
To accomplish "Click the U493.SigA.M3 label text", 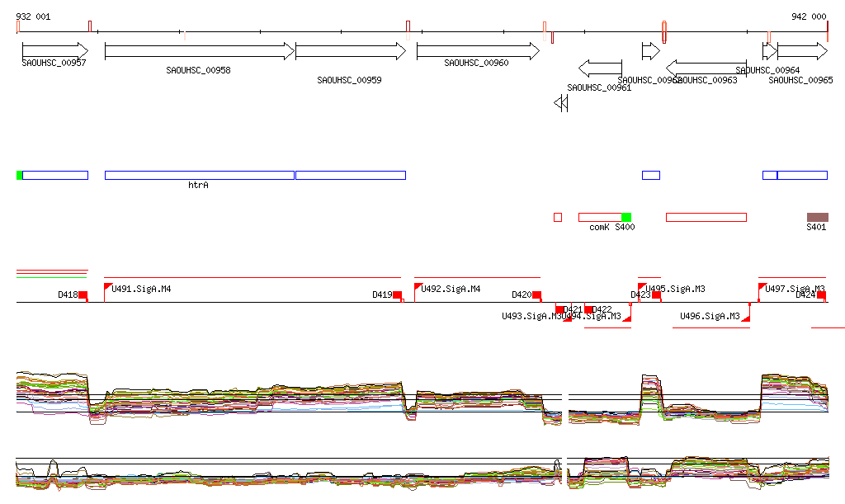I will pyautogui.click(x=532, y=316).
